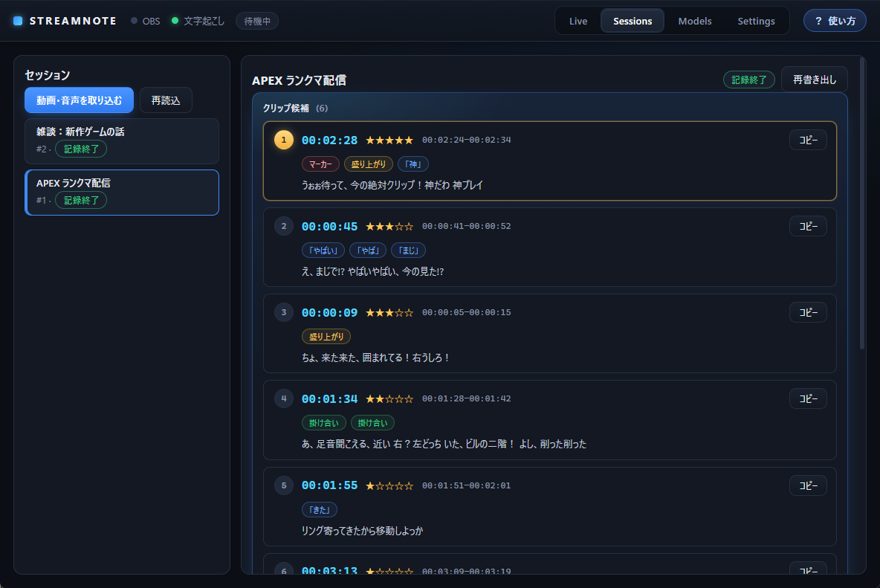Jump to timestamp 00:00:45
Image resolution: width=880 pixels, height=588 pixels.
click(x=329, y=227)
